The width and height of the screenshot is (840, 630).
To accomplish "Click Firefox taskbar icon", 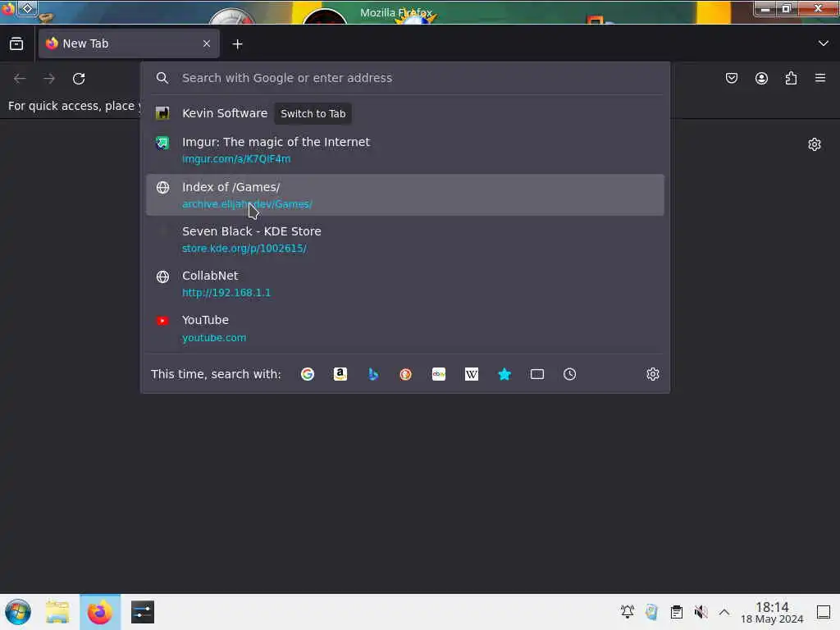I will (99, 612).
